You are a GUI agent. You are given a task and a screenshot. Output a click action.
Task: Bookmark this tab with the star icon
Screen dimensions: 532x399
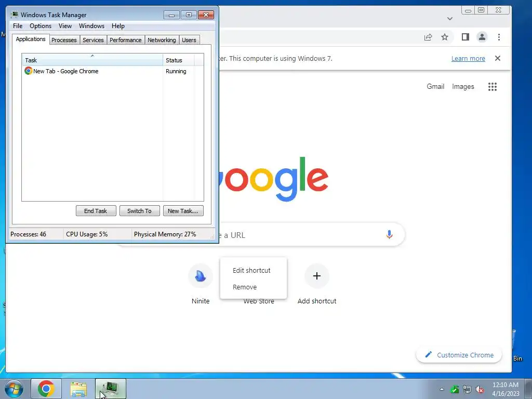click(x=445, y=37)
